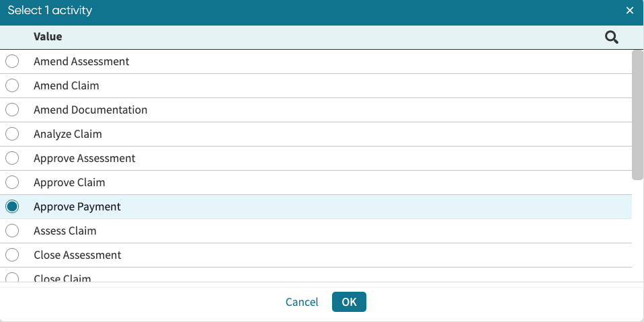This screenshot has width=644, height=322.
Task: Choose the Approve Claim radio button
Action: coord(12,183)
